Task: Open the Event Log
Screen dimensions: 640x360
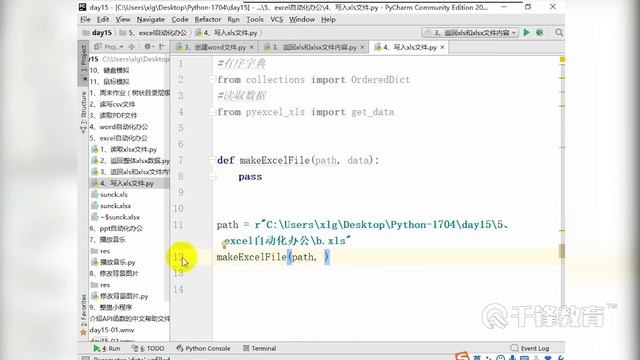Action: point(530,348)
